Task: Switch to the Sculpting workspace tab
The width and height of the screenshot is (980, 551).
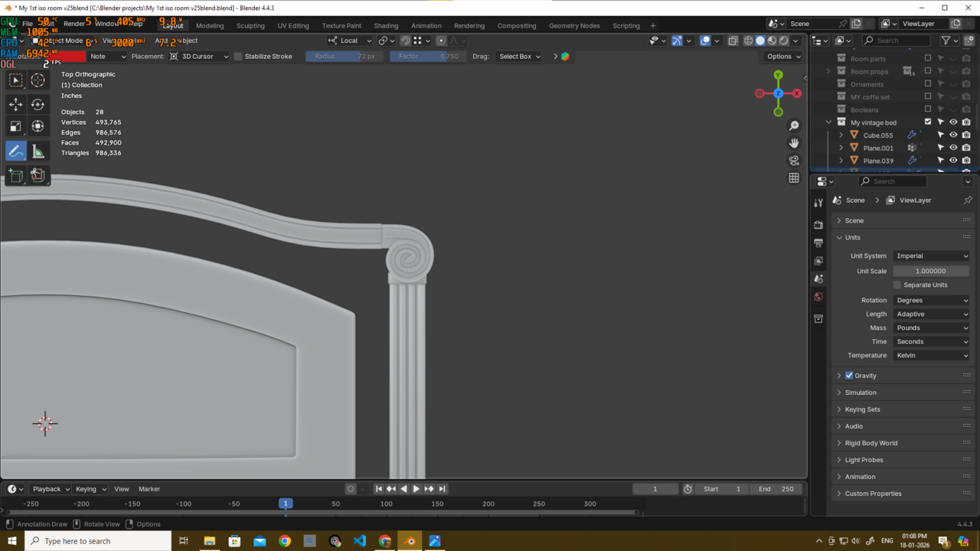Action: point(250,25)
